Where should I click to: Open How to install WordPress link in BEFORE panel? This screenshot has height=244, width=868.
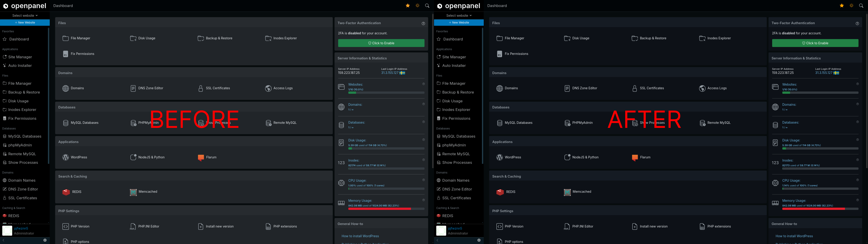click(360, 236)
